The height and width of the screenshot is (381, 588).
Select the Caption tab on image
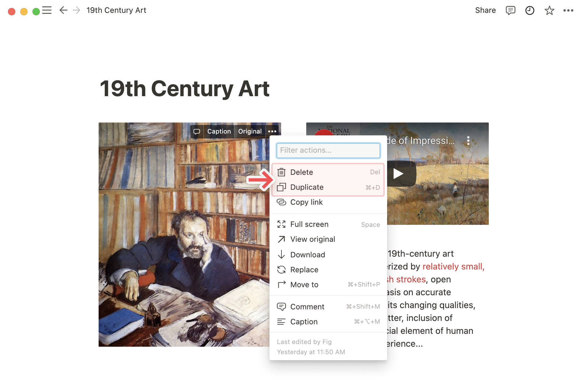219,131
